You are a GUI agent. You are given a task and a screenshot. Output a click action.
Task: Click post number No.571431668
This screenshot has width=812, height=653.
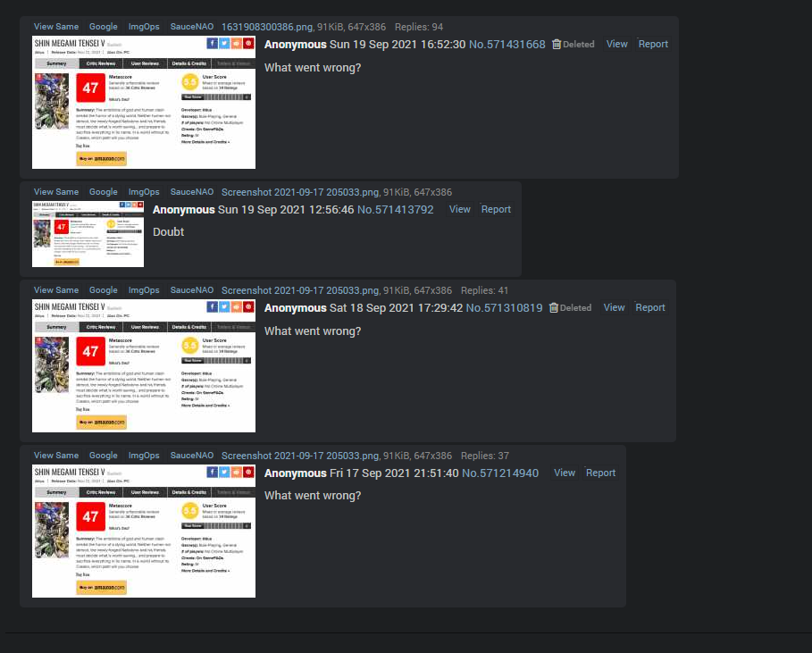pos(507,45)
